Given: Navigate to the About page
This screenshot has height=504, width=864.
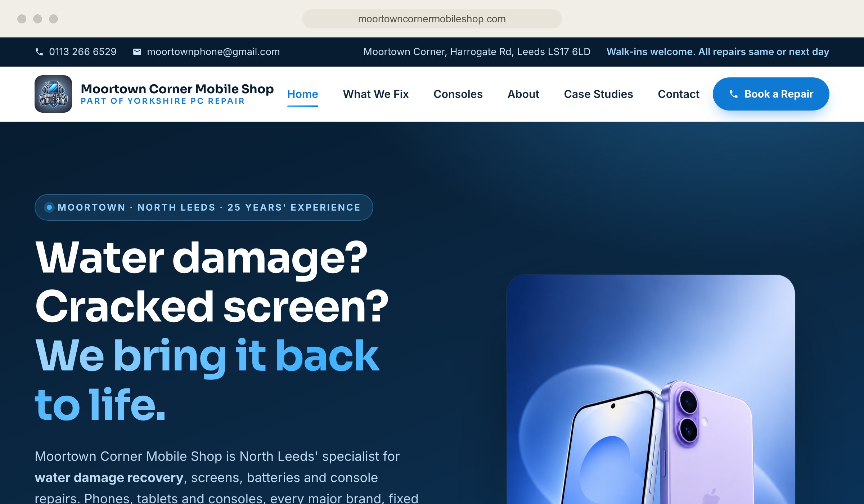Looking at the screenshot, I should click(523, 94).
